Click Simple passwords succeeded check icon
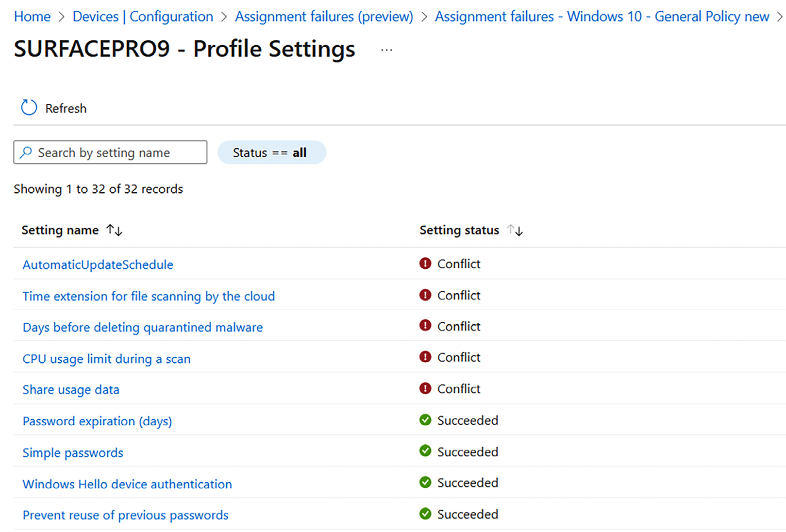Viewport: 786px width, 532px height. pos(425,451)
